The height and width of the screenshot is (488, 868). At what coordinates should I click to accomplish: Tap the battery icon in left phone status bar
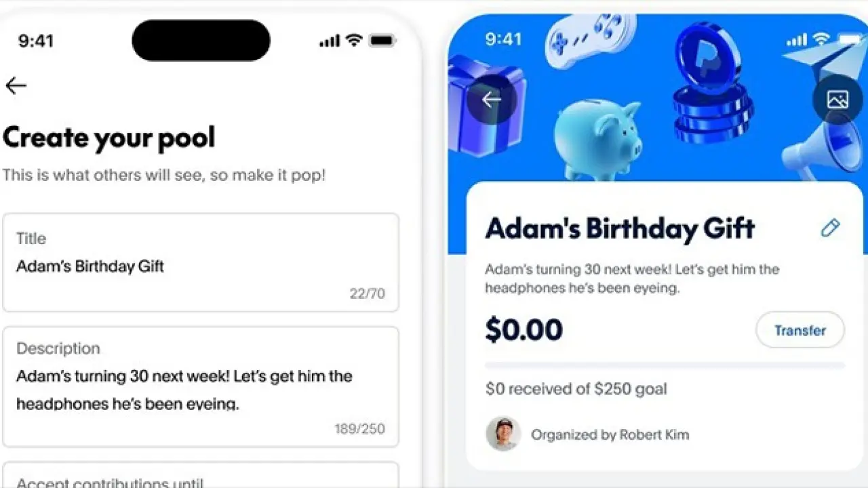[x=382, y=41]
